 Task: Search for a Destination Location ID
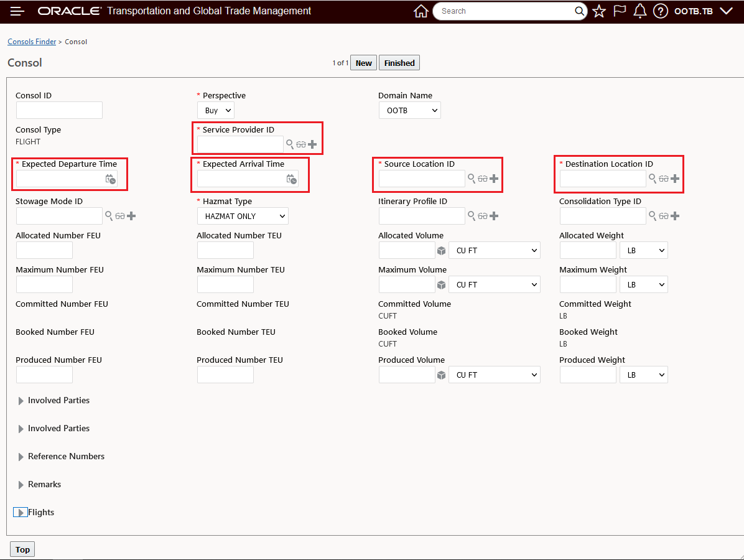click(x=653, y=178)
